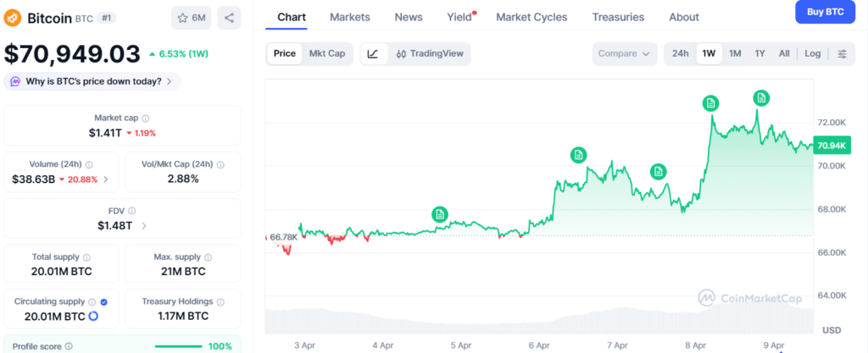Toggle the Log scale option
Image resolution: width=868 pixels, height=353 pixels.
pos(812,53)
